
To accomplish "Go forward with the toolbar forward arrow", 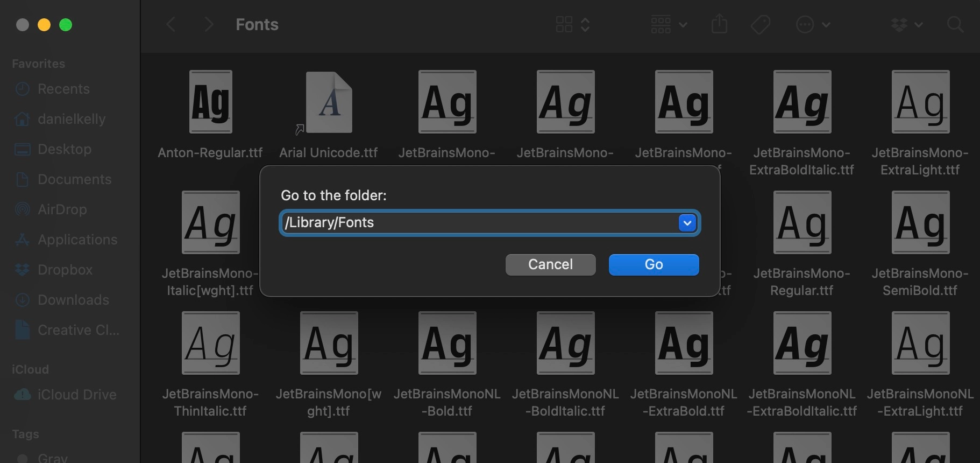I will (209, 24).
